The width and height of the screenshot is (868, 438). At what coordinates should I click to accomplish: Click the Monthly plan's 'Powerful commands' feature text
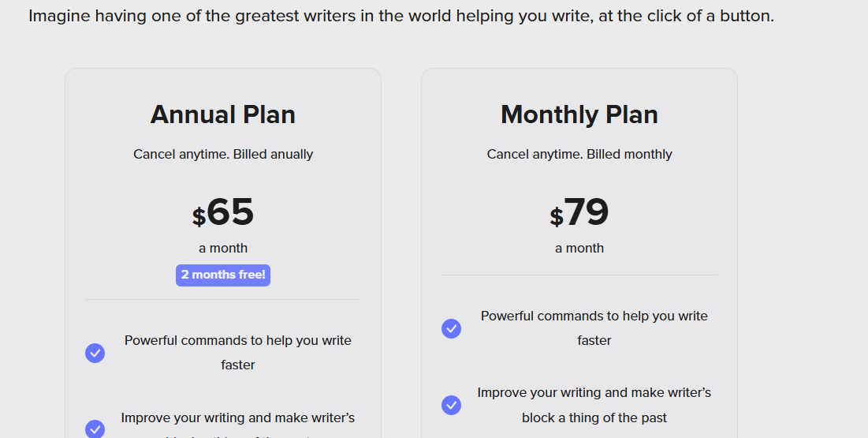594,328
